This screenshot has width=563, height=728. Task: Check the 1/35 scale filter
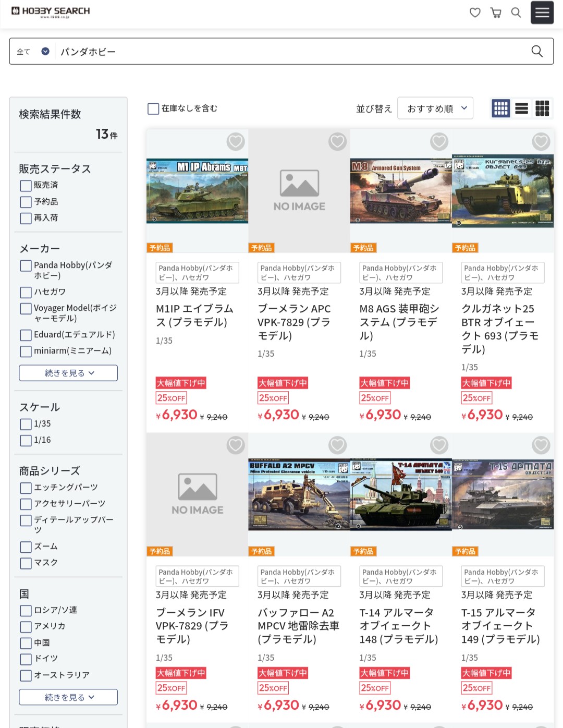click(26, 424)
